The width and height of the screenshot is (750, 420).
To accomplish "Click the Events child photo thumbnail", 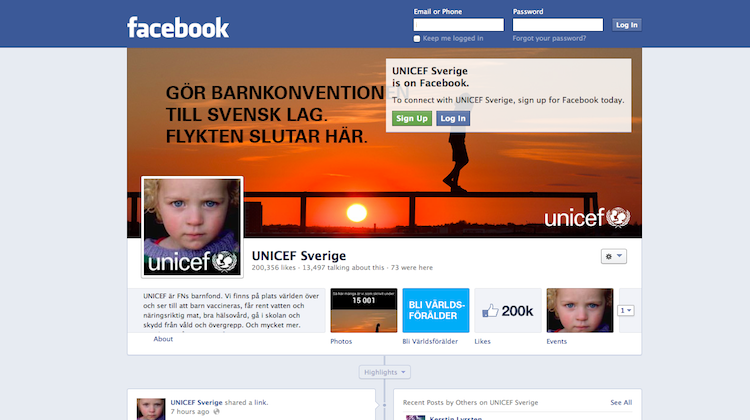I will pos(580,310).
